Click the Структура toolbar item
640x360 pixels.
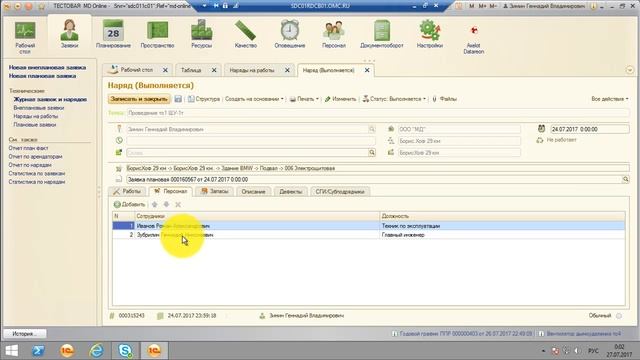click(x=204, y=99)
